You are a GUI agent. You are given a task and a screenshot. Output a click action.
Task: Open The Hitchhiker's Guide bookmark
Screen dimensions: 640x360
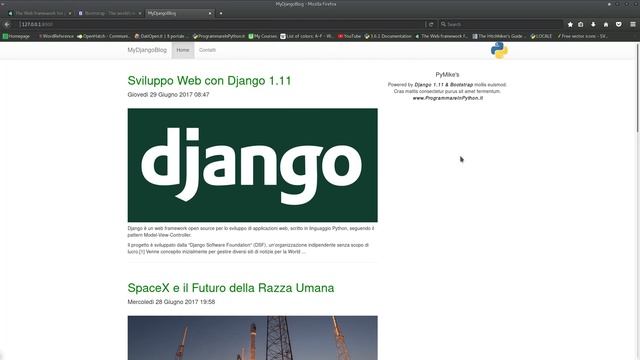click(499, 36)
